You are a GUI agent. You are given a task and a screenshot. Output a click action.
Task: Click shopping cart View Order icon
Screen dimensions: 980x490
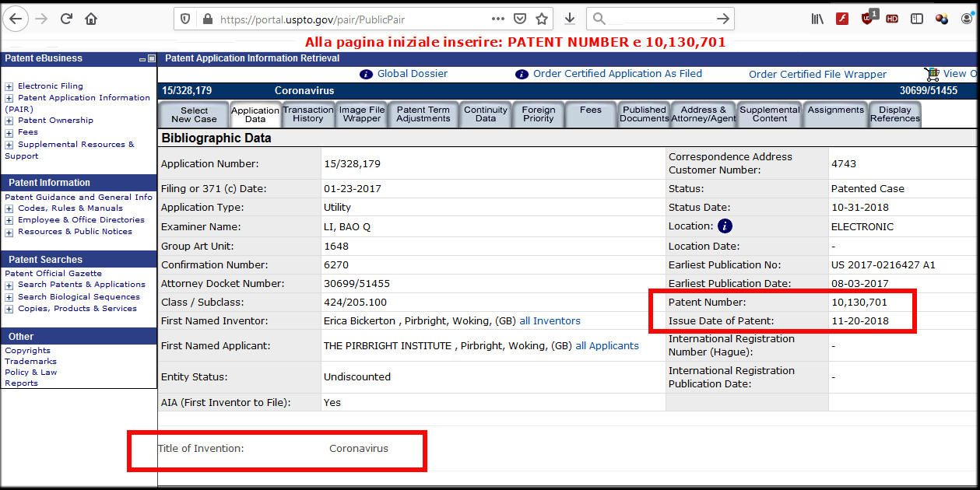point(932,74)
